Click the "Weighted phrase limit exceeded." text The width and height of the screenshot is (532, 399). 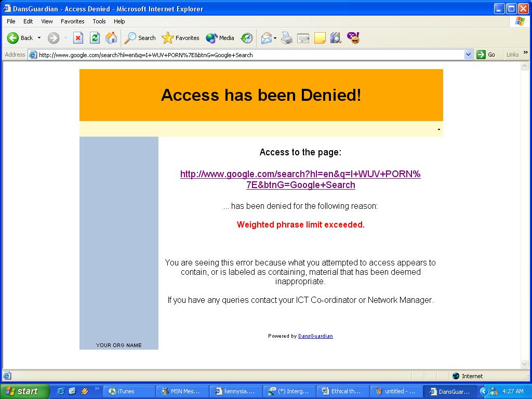300,224
